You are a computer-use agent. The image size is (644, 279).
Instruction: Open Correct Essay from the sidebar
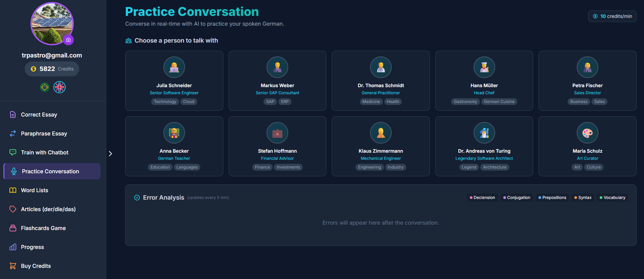(x=39, y=115)
